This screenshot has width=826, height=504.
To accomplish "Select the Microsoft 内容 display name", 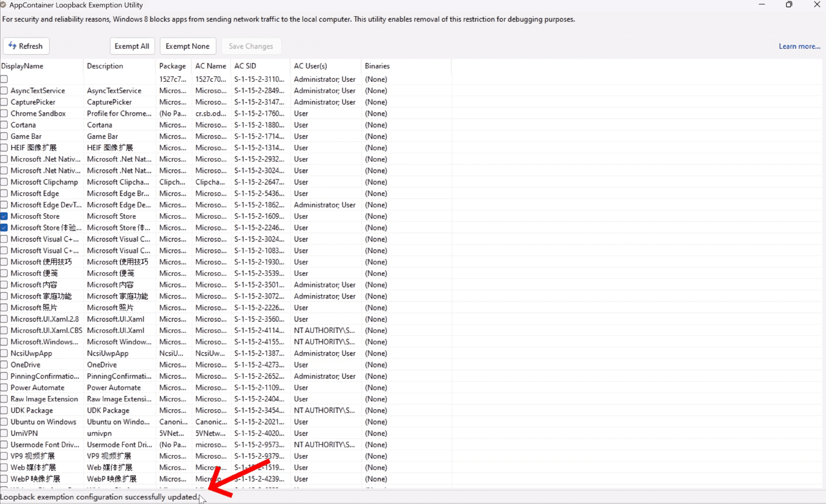I will [34, 285].
